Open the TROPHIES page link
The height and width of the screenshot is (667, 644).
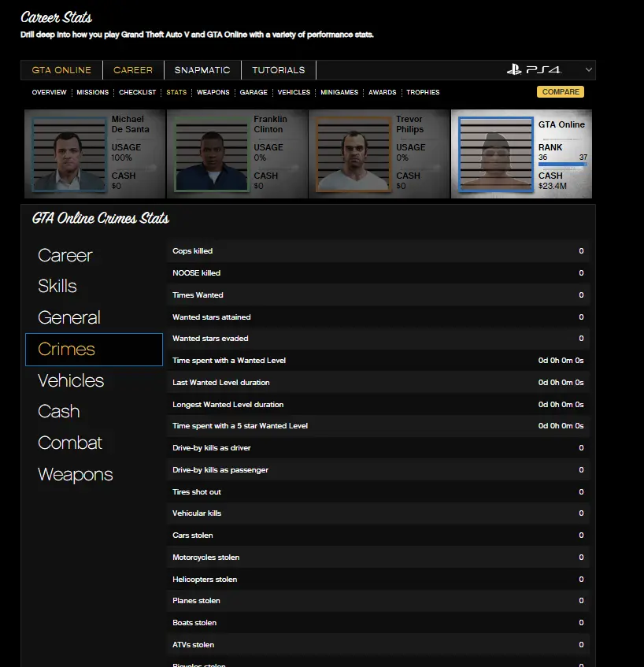pos(423,92)
